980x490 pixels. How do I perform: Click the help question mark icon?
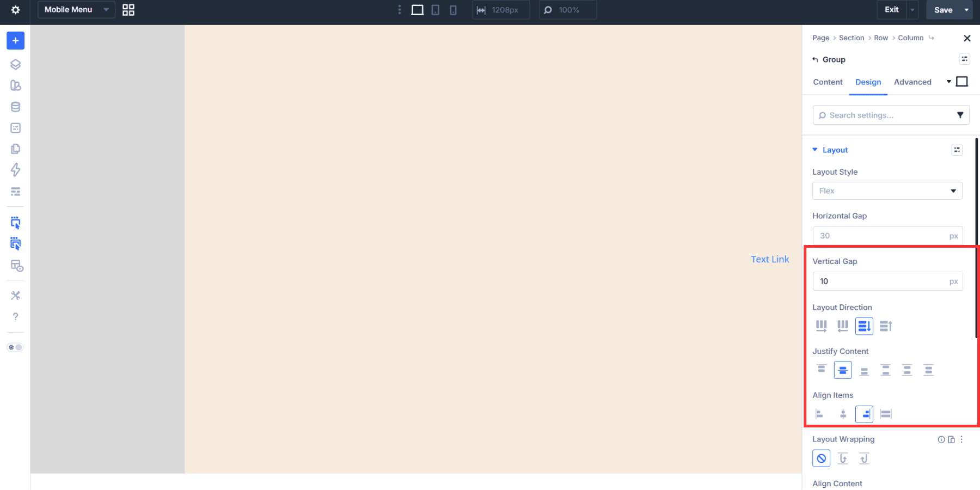[x=15, y=316]
